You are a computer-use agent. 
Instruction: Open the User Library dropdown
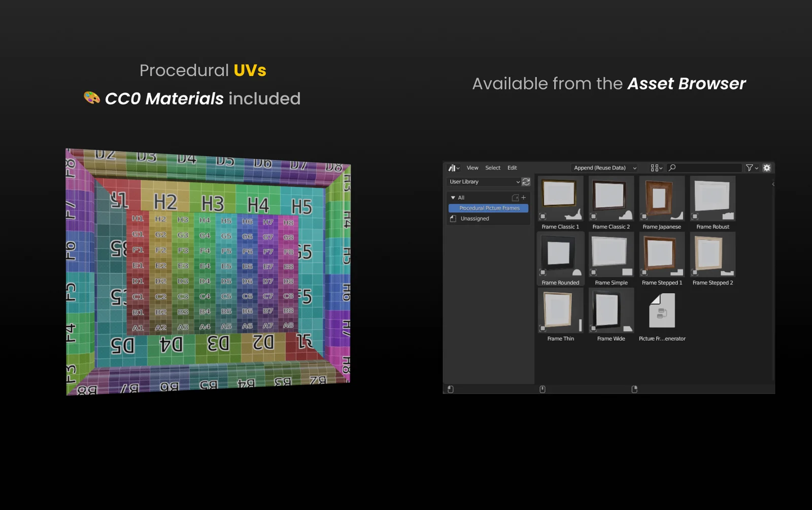484,182
